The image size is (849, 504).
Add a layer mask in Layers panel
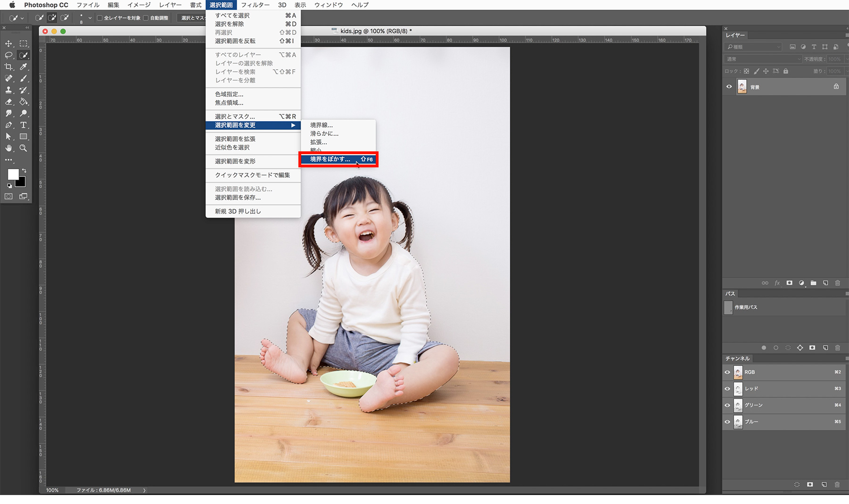pyautogui.click(x=789, y=283)
